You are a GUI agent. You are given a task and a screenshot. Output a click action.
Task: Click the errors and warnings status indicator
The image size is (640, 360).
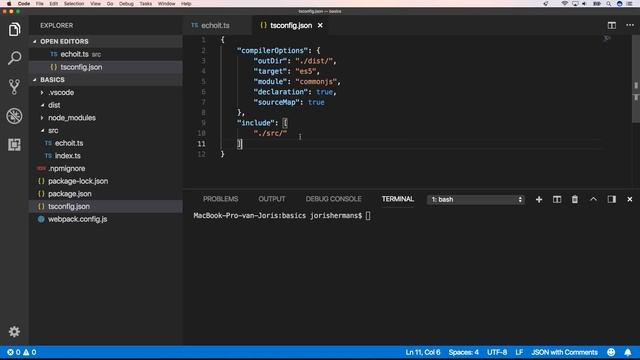pyautogui.click(x=22, y=352)
